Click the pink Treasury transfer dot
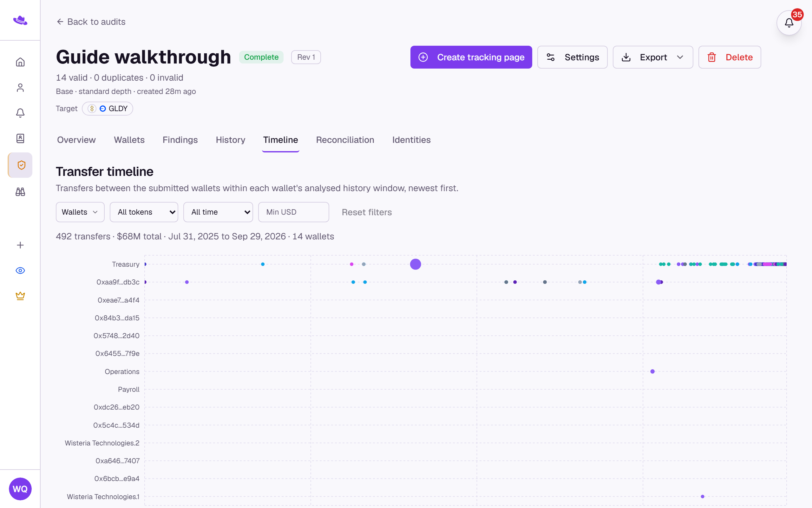 (x=351, y=264)
